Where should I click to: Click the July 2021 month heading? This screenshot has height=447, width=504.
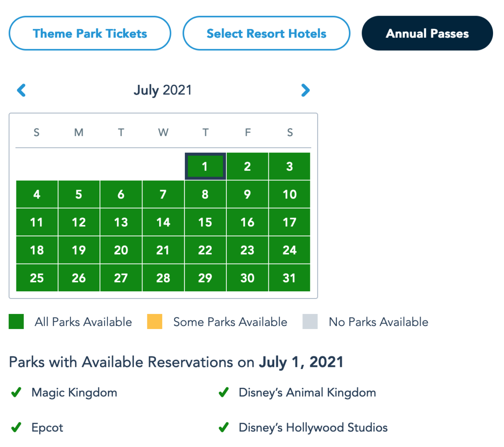163,90
